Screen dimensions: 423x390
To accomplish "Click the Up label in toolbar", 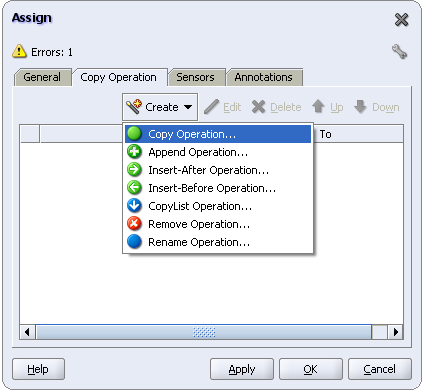I will click(x=337, y=107).
